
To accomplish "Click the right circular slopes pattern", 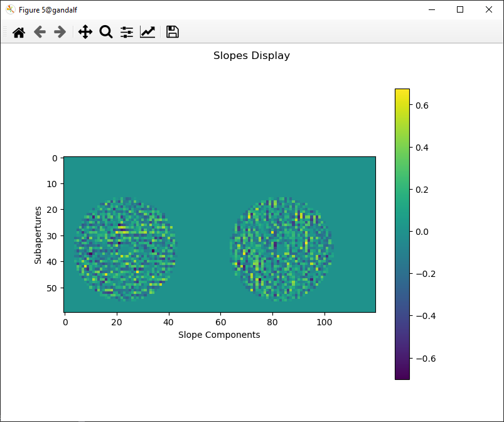I will pos(282,248).
